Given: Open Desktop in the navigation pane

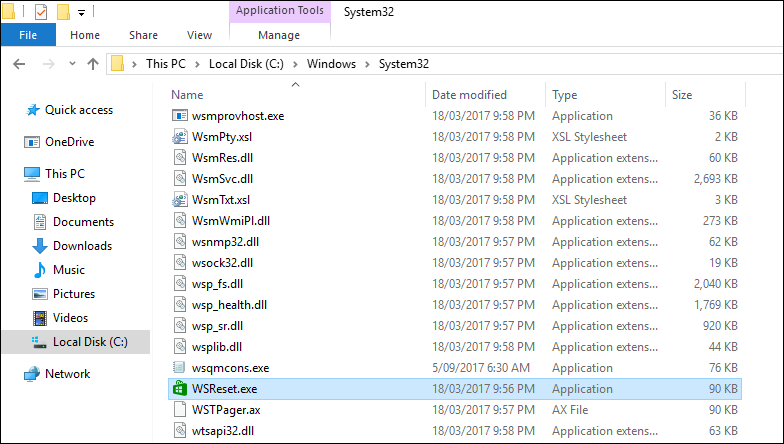Looking at the screenshot, I should pyautogui.click(x=74, y=198).
